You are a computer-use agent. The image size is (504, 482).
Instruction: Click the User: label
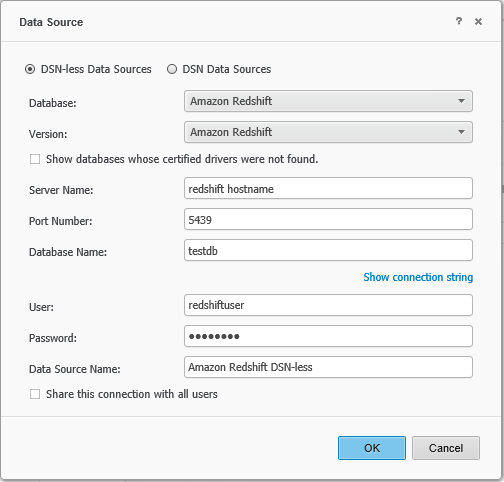click(x=41, y=307)
